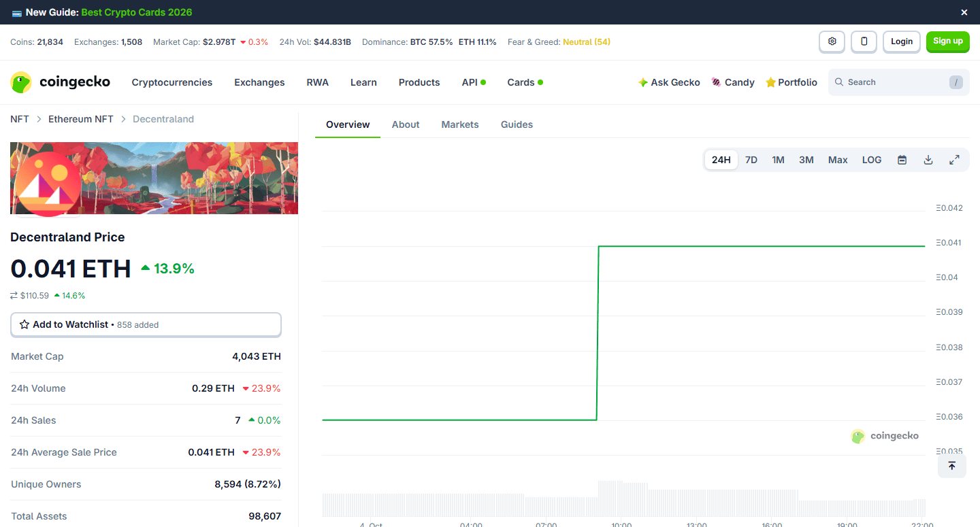Swap ETH and USD price display

[14, 296]
